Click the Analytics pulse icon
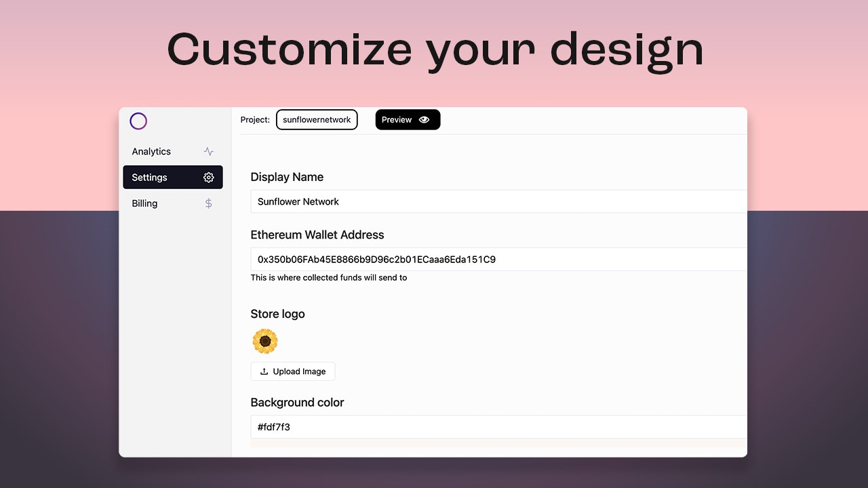868x488 pixels. click(x=208, y=152)
